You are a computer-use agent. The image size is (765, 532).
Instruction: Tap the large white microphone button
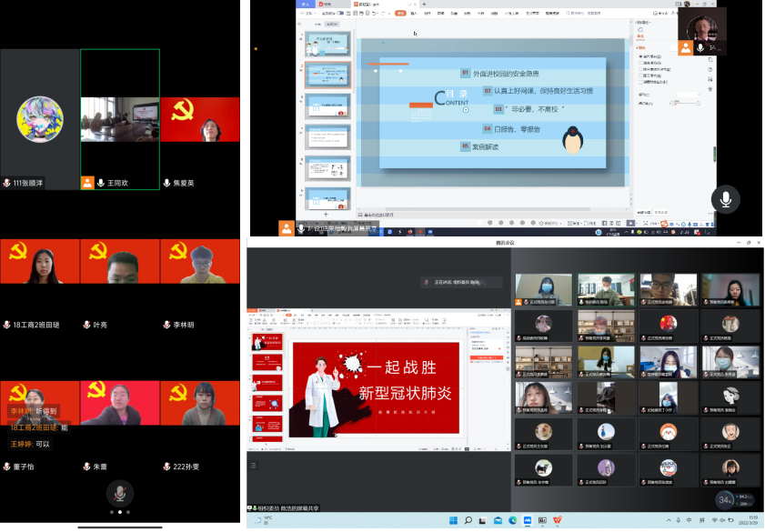725,199
